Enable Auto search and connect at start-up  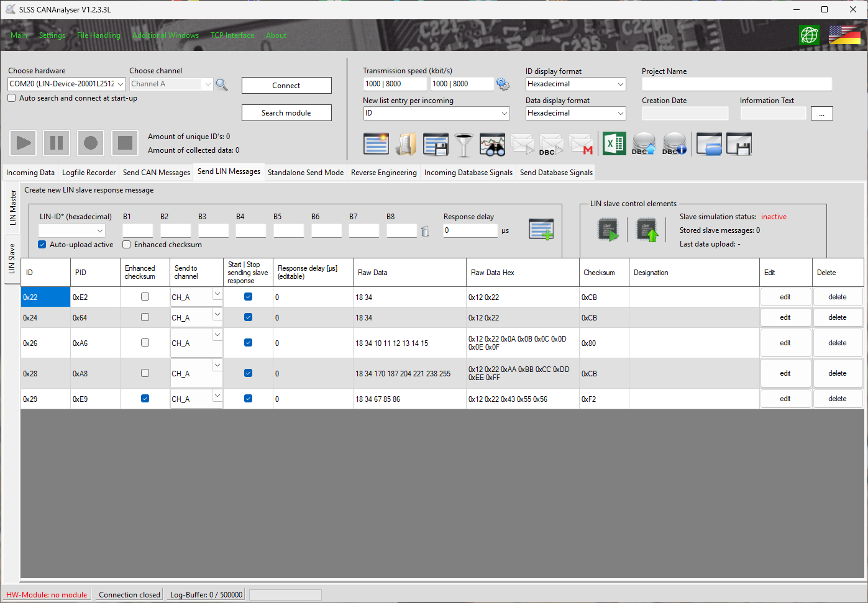click(12, 98)
